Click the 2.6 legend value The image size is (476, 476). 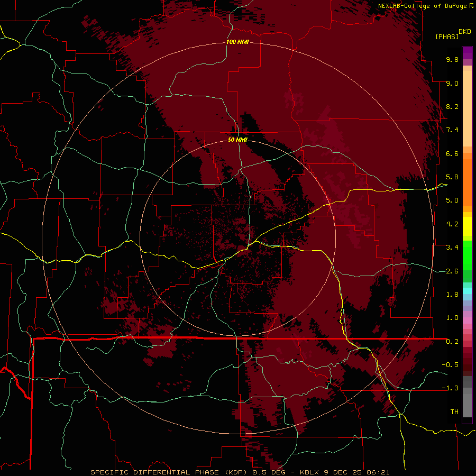tap(452, 271)
